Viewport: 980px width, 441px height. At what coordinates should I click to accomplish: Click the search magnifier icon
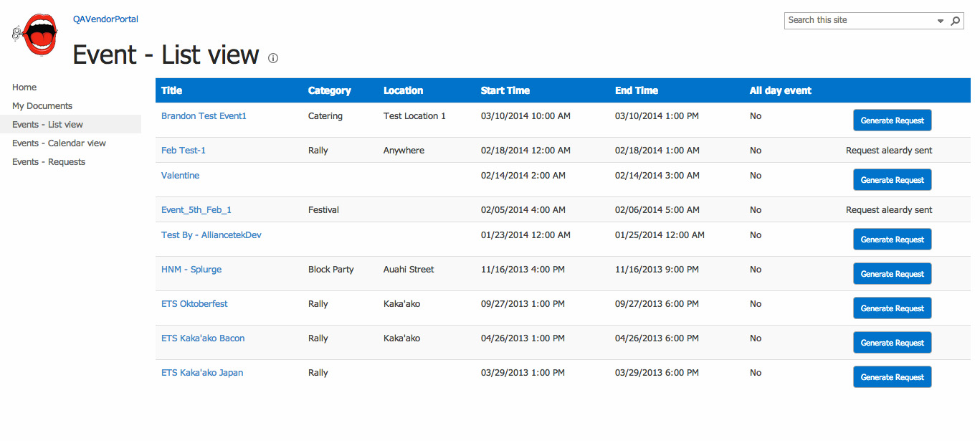(x=955, y=22)
